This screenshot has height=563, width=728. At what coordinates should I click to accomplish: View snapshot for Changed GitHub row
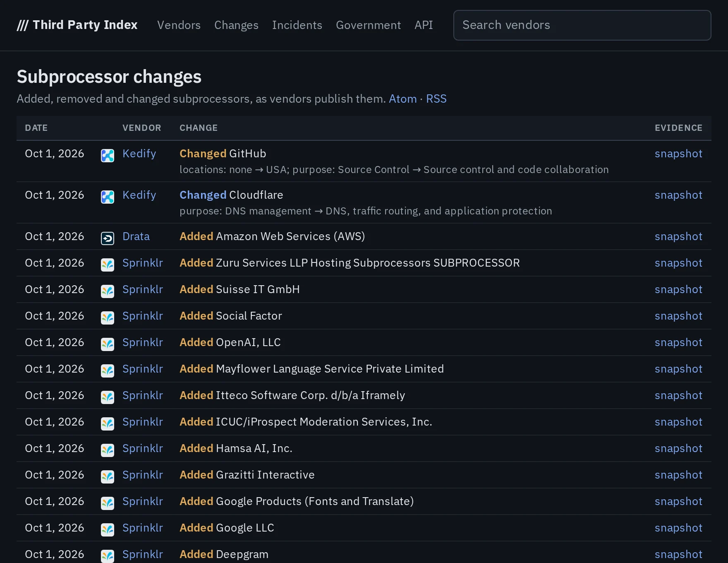tap(678, 154)
